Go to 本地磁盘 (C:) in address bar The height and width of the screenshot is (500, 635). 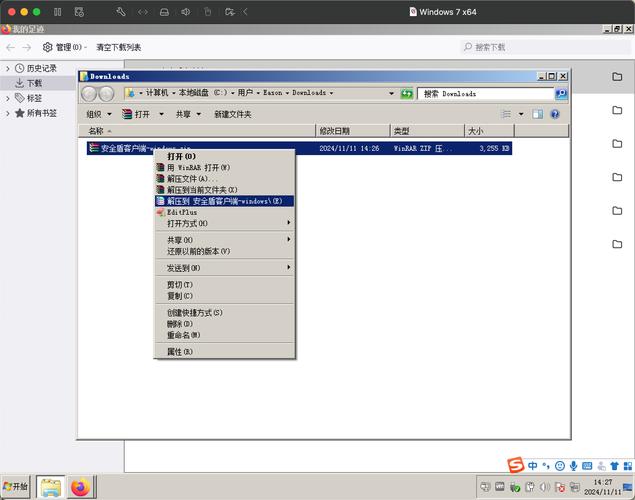(x=203, y=93)
